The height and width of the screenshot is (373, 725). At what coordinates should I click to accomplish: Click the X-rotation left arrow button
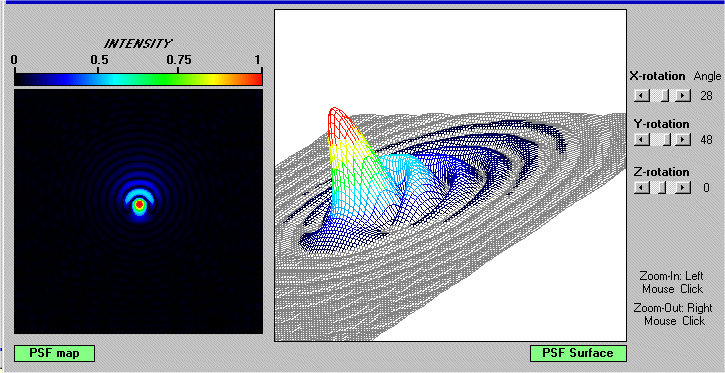pos(642,96)
